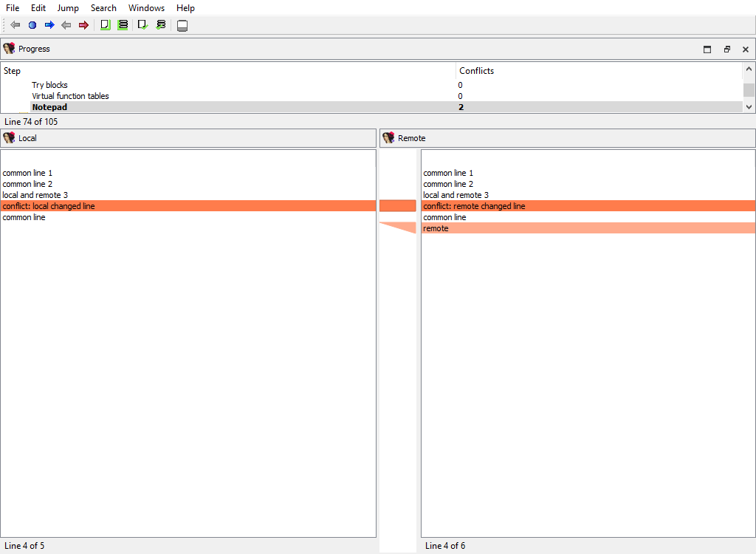Select the take-left-change document icon
Viewport: 756px width, 554px height.
(105, 24)
